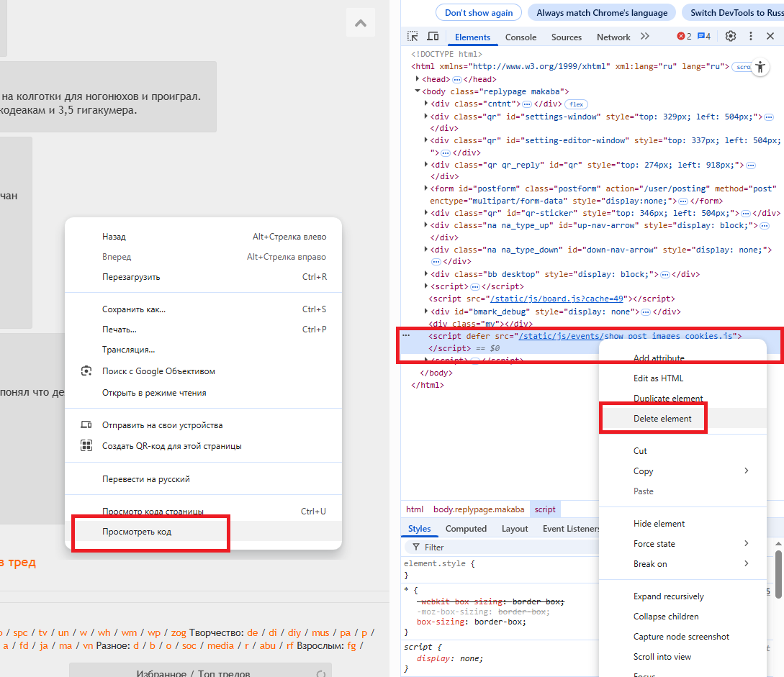Click the scroll-to-top arrow on page
Viewport: 784px width, 677px height.
361,23
